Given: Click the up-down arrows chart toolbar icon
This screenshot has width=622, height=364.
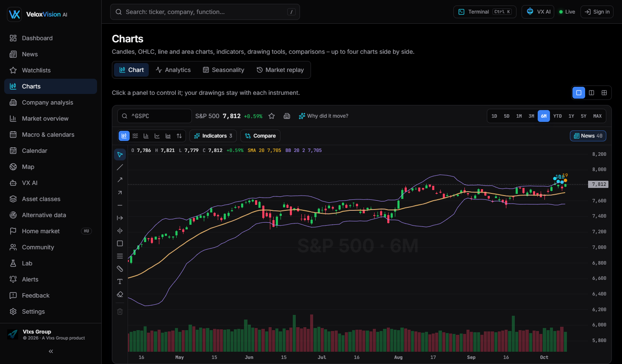Looking at the screenshot, I should (x=179, y=136).
